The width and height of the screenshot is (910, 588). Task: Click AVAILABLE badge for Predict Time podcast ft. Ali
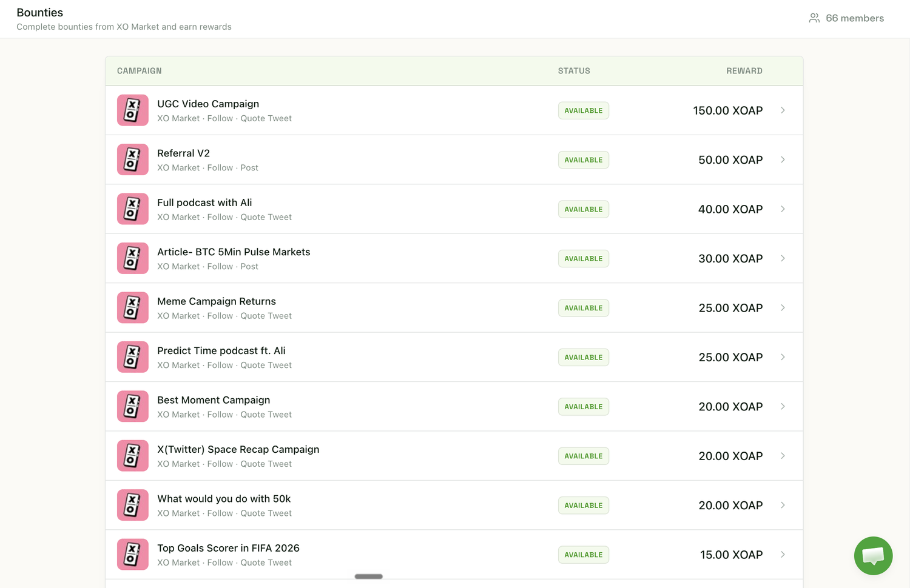[584, 357]
